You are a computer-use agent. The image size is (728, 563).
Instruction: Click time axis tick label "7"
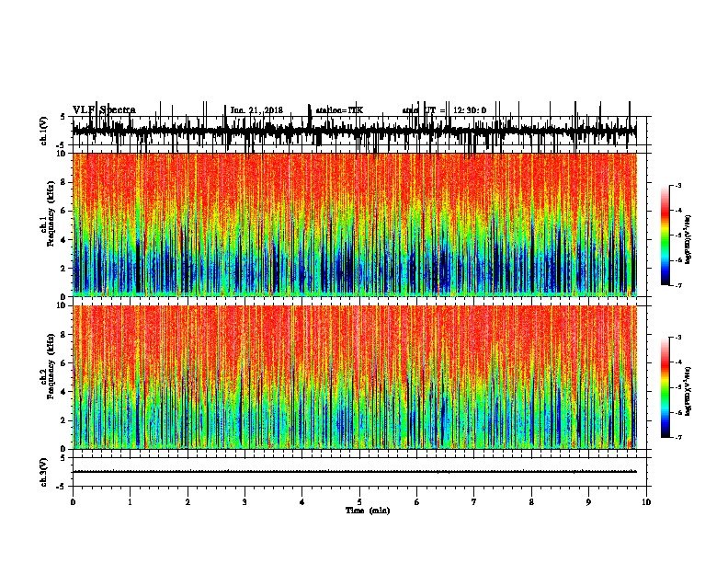coord(474,502)
